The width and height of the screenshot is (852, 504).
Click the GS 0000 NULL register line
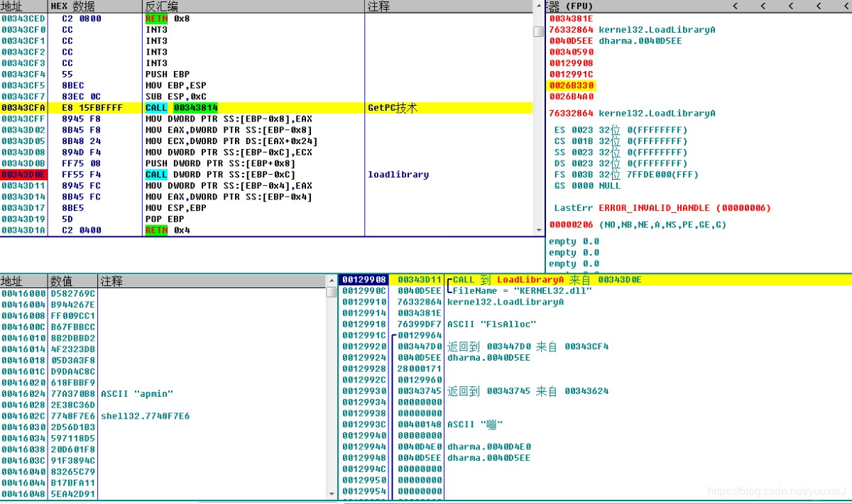pos(587,186)
